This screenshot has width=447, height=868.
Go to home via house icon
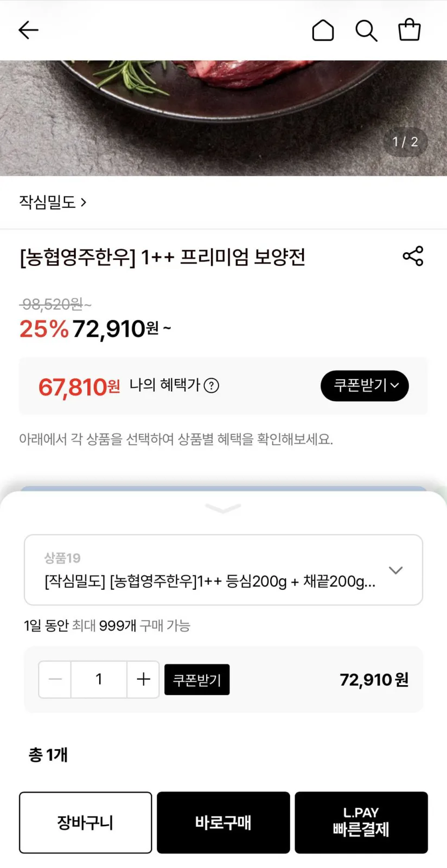(x=323, y=30)
